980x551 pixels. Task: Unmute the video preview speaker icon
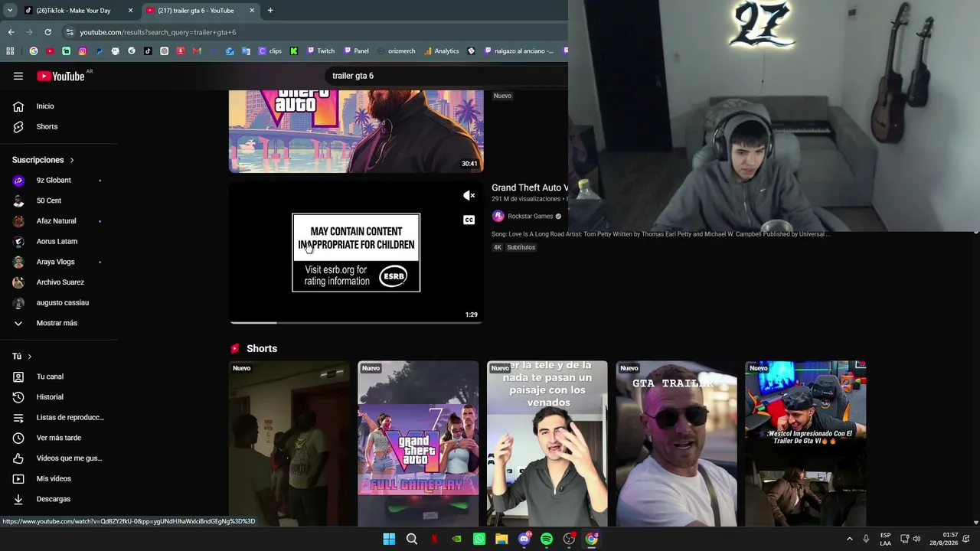coord(469,196)
